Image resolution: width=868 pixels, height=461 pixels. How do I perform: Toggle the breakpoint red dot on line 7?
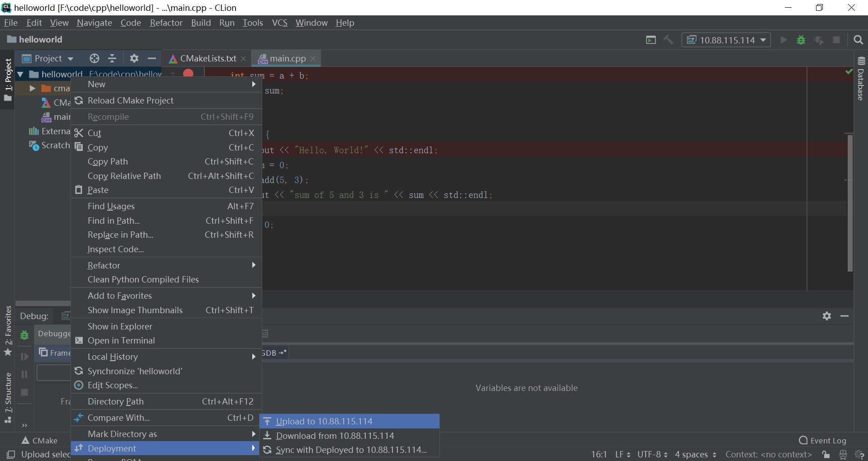point(189,73)
